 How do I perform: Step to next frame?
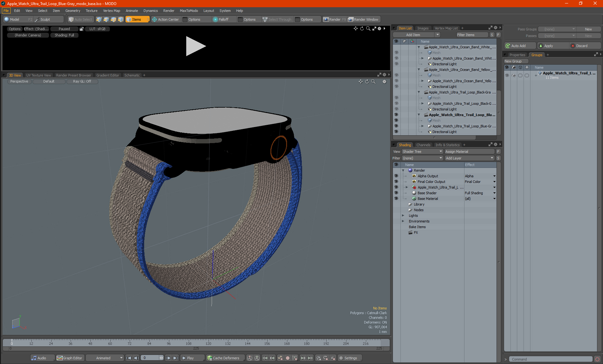(x=168, y=358)
